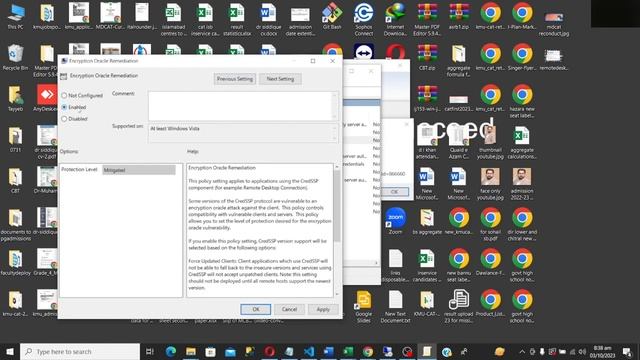Open Master PDF Editor archive icon
640x360 pixels.
tap(427, 19)
